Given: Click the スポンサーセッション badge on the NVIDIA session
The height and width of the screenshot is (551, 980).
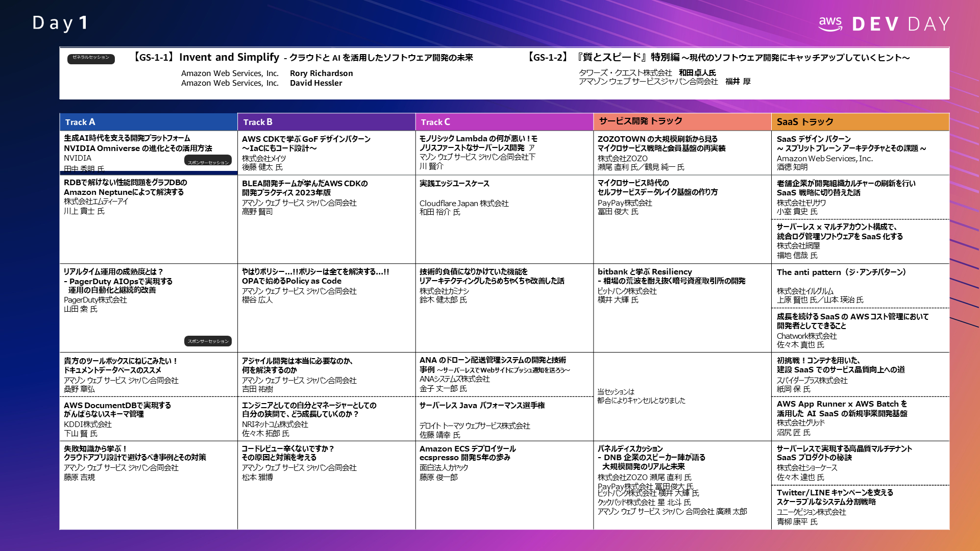Looking at the screenshot, I should (208, 161).
